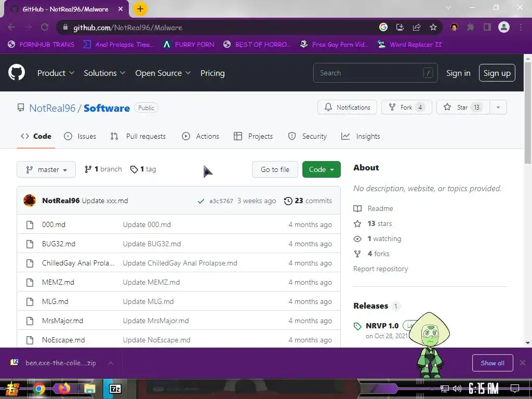
Task: Switch to the Projects tab
Action: (253, 136)
